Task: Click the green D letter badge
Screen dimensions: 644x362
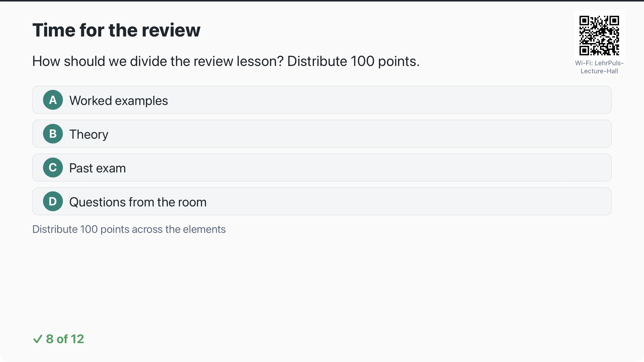Action: pyautogui.click(x=53, y=201)
